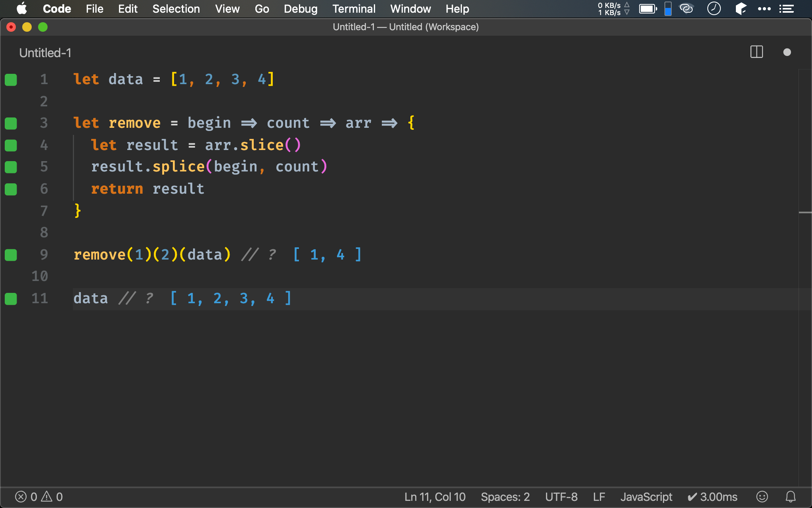812x508 pixels.
Task: Open notifications via bell icon in status bar
Action: click(791, 497)
